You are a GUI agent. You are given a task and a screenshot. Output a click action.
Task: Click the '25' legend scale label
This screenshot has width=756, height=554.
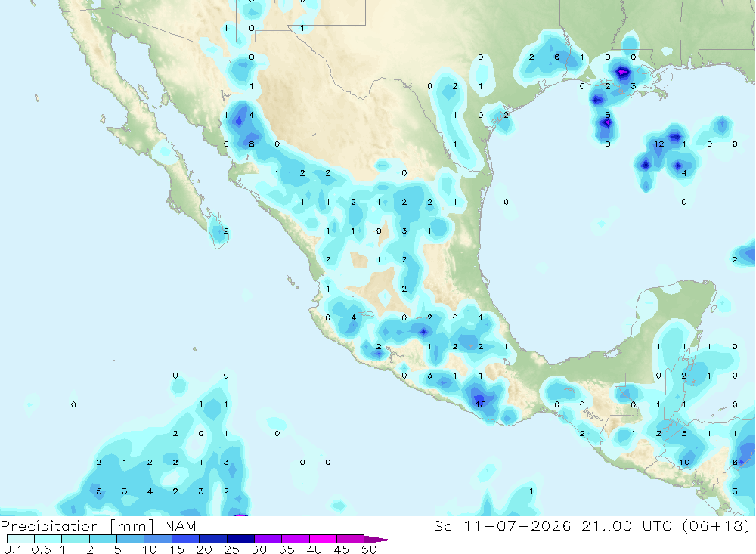pyautogui.click(x=231, y=549)
